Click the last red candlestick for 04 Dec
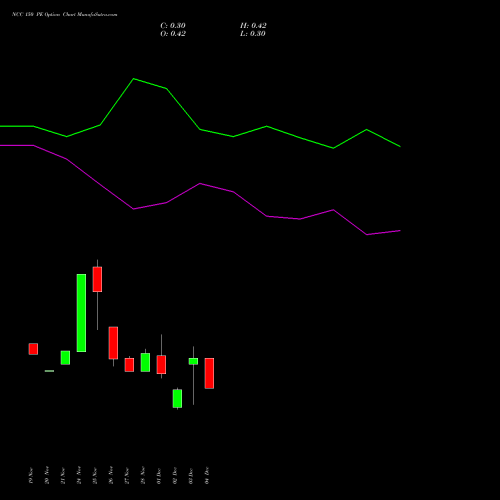The height and width of the screenshot is (500, 500). [x=209, y=373]
